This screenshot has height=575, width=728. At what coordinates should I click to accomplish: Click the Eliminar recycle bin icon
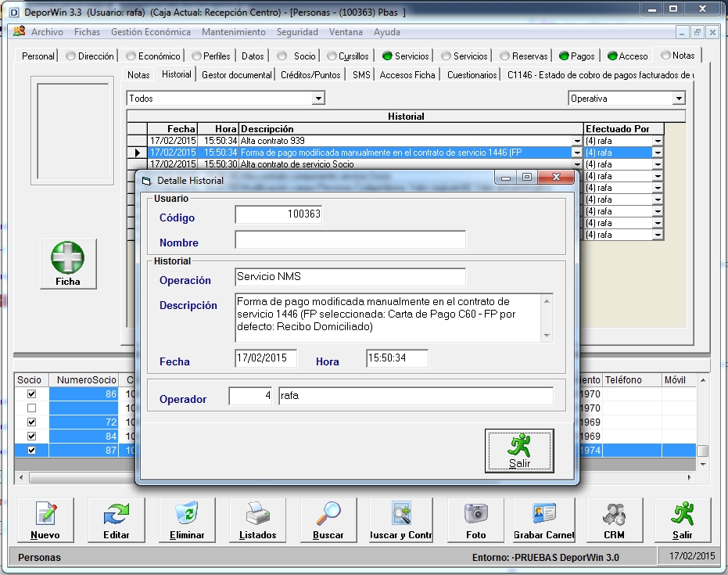[x=187, y=514]
